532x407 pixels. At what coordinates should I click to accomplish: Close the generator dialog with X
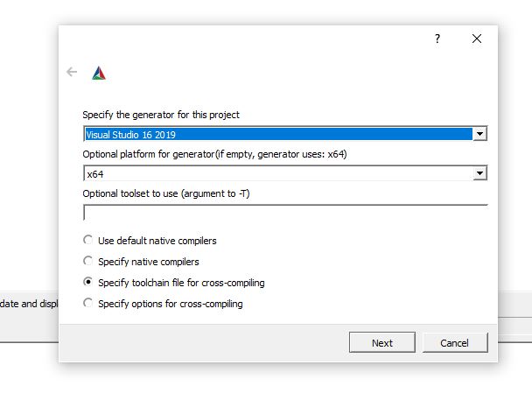point(477,39)
